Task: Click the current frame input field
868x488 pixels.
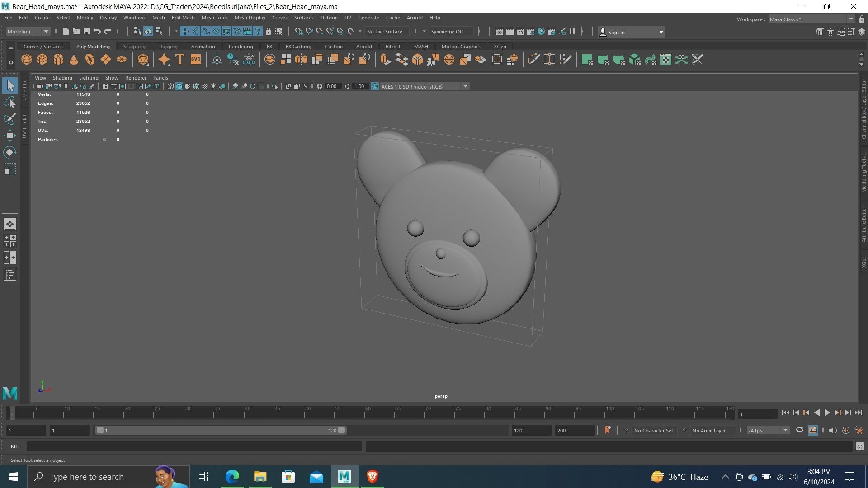Action: (757, 414)
